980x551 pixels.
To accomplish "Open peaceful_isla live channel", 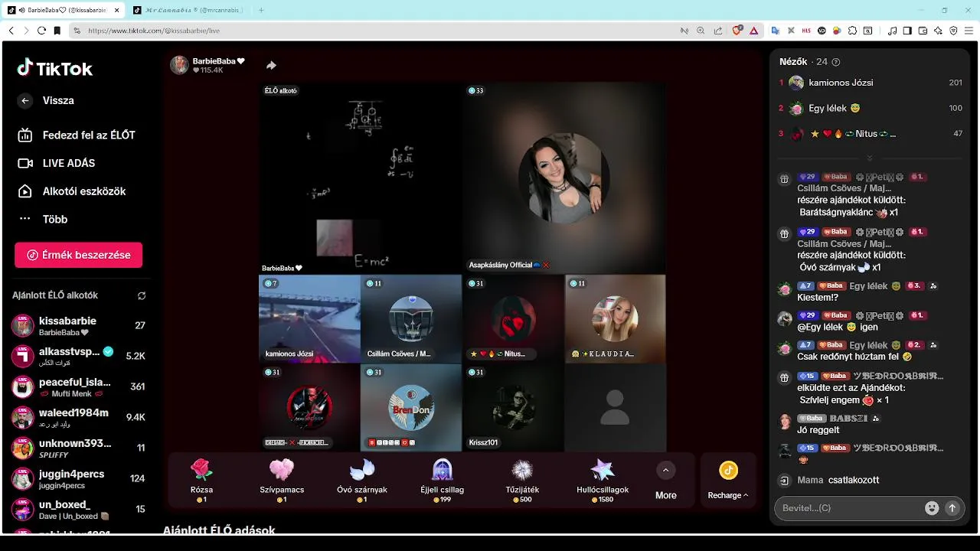I will [79, 386].
